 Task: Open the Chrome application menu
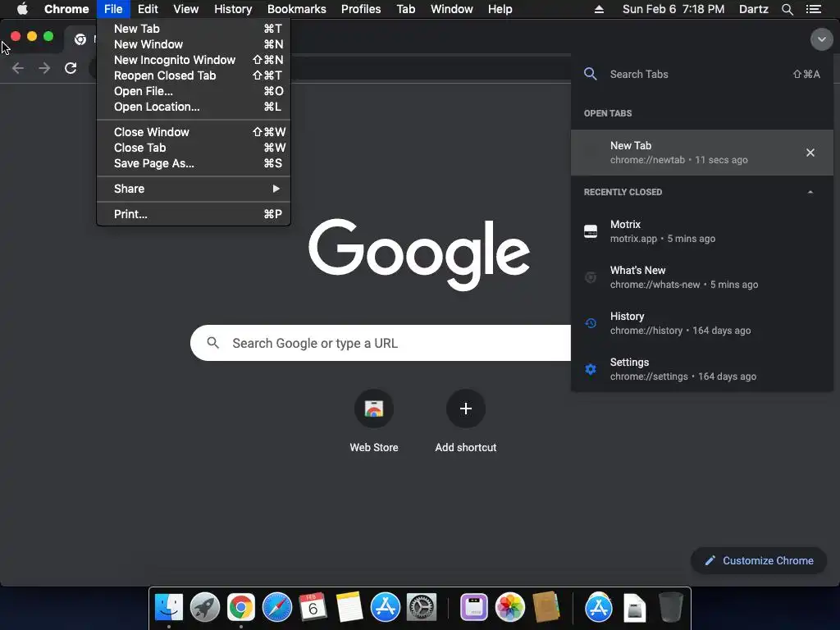pos(66,9)
